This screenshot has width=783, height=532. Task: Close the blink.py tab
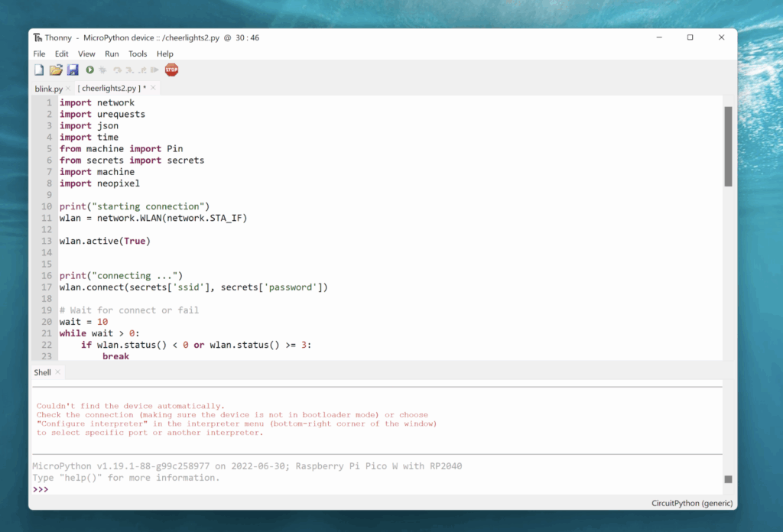tap(68, 89)
